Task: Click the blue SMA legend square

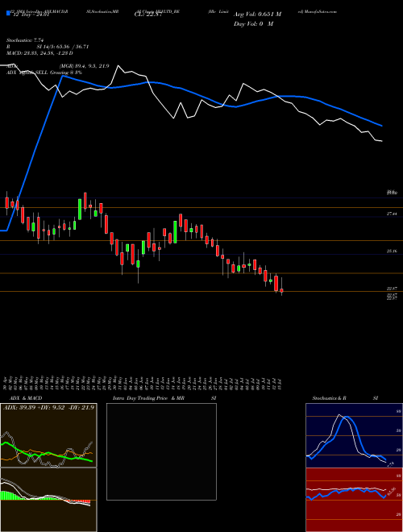Action: pos(8,13)
